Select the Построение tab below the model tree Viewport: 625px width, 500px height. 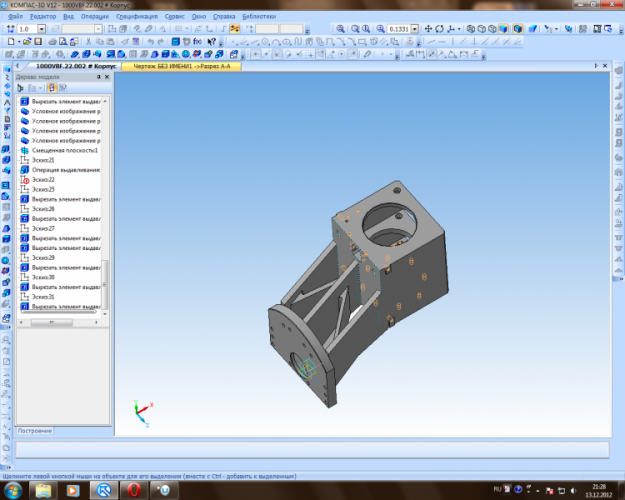[35, 430]
